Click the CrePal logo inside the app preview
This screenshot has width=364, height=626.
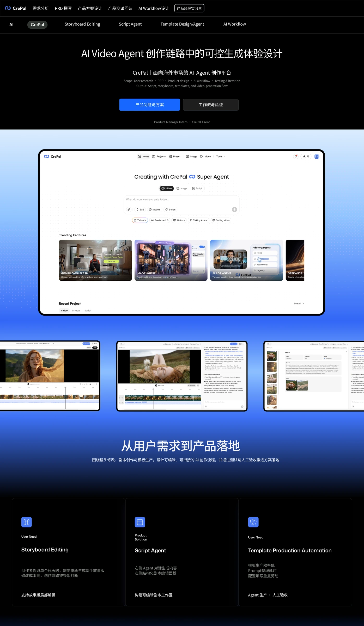pos(53,156)
